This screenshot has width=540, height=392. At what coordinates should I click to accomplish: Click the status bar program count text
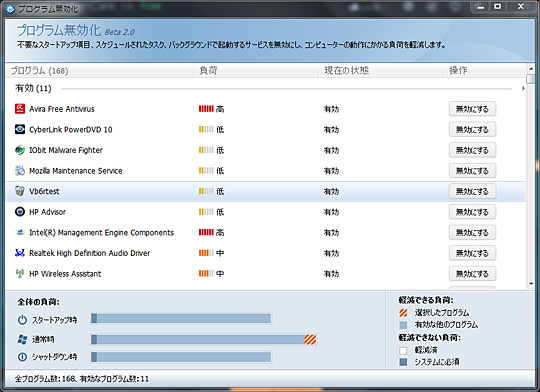point(82,379)
